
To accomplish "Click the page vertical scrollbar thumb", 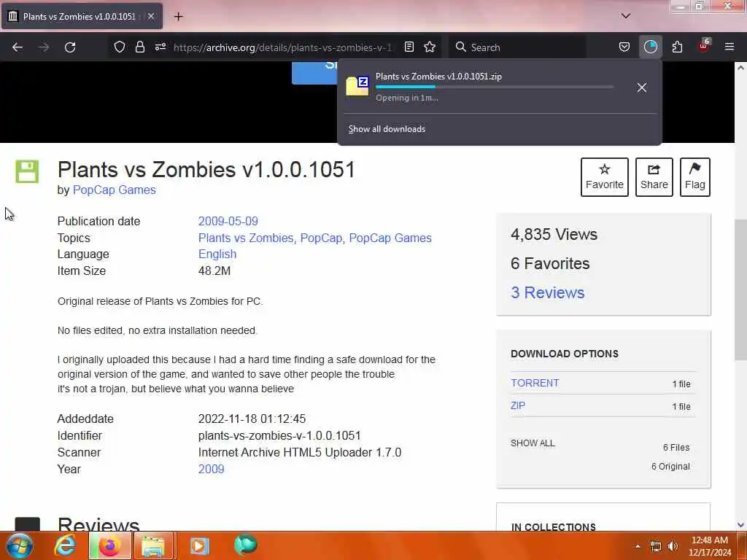I will [740, 290].
